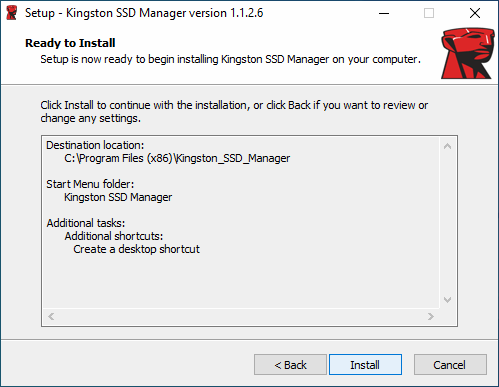Click the Program Files (x86) destination path
Image resolution: width=499 pixels, height=387 pixels.
(177, 158)
